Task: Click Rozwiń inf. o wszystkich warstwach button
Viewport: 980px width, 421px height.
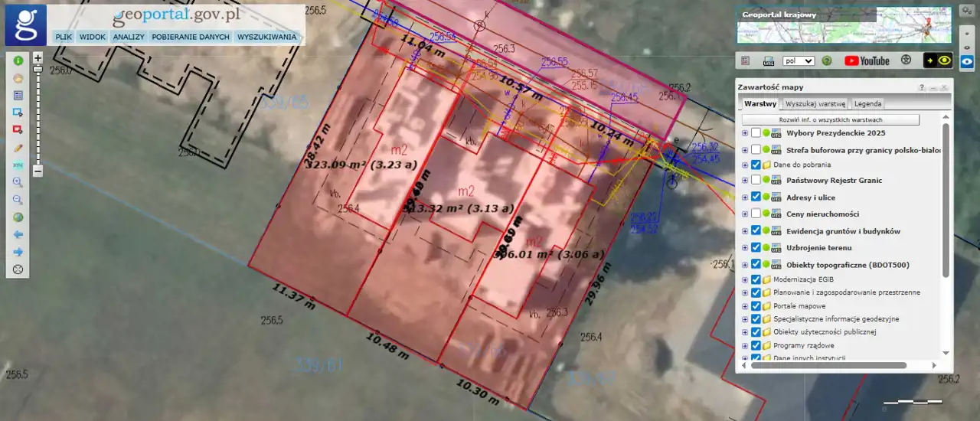Action: point(831,120)
